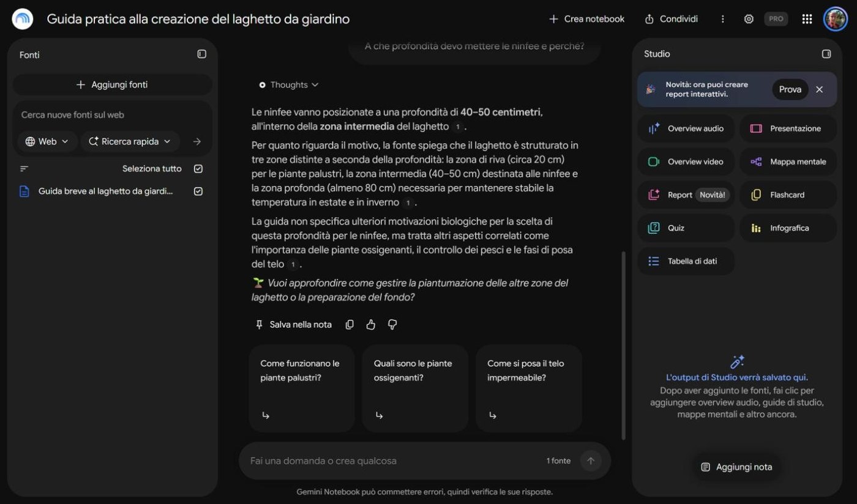Image resolution: width=857 pixels, height=504 pixels.
Task: Create an Overview audio
Action: [686, 128]
